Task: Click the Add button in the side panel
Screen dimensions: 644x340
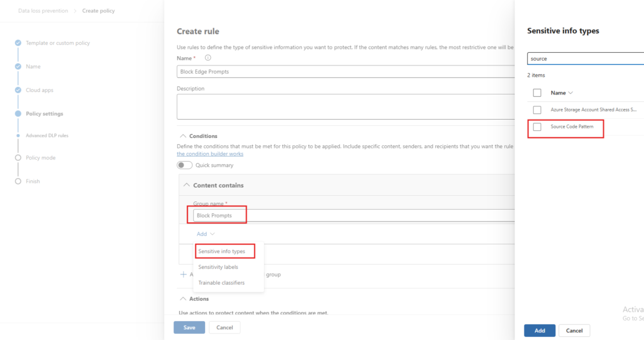Action: point(540,331)
